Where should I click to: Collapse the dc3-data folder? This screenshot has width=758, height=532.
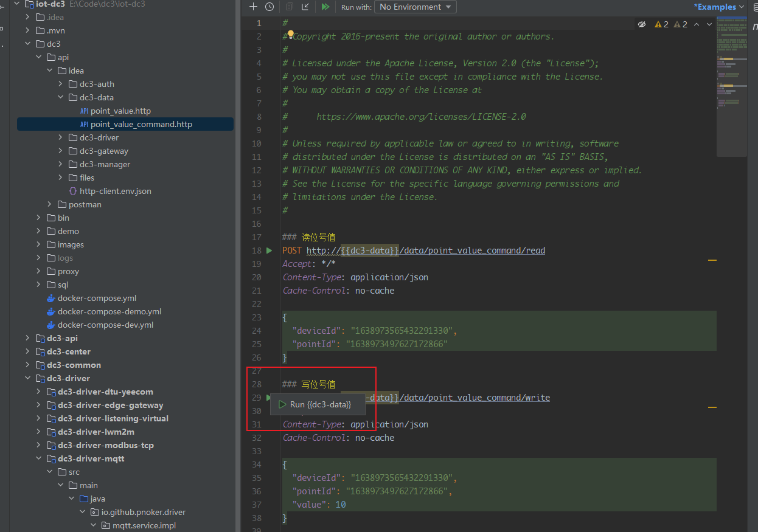pyautogui.click(x=61, y=97)
